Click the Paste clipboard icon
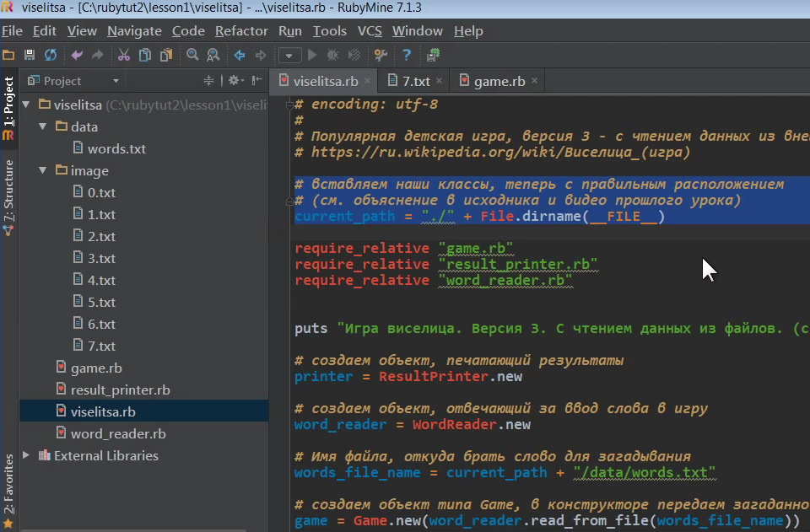Viewport: 810px width, 532px height. 166,55
